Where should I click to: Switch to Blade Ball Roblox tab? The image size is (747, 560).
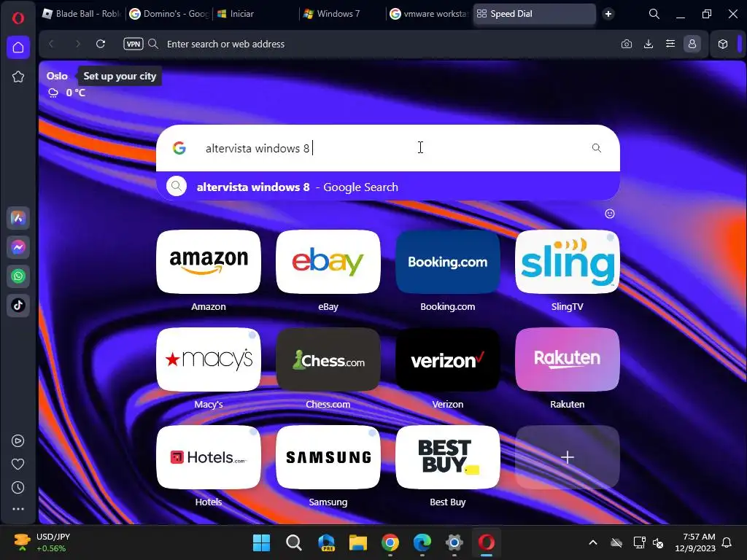point(82,14)
